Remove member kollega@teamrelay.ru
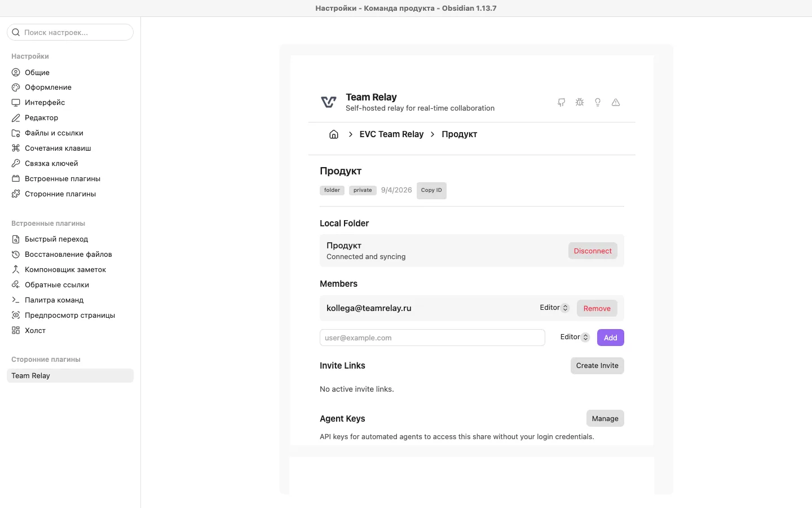Image resolution: width=812 pixels, height=508 pixels. click(x=597, y=308)
